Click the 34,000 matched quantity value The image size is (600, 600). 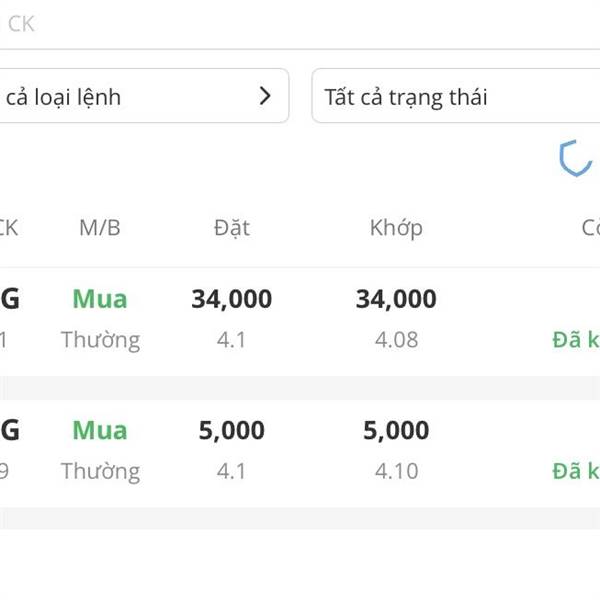coord(396,299)
